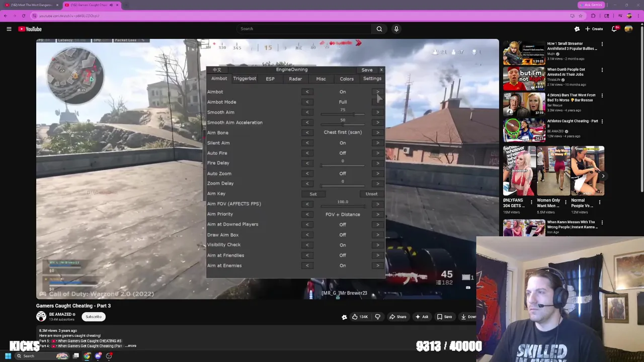Go to the YouTube home logo
The height and width of the screenshot is (362, 644).
tap(30, 29)
